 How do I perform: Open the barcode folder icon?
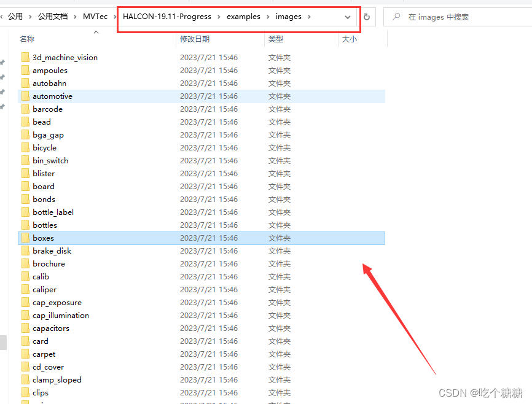tap(25, 109)
